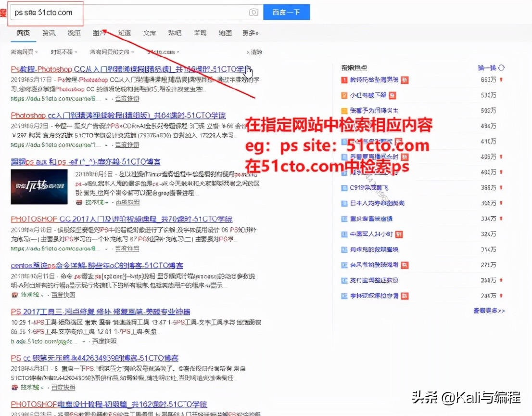Click the rank badge beside 小红书被下架
Image resolution: width=532 pixels, height=416 pixels.
(x=344, y=95)
